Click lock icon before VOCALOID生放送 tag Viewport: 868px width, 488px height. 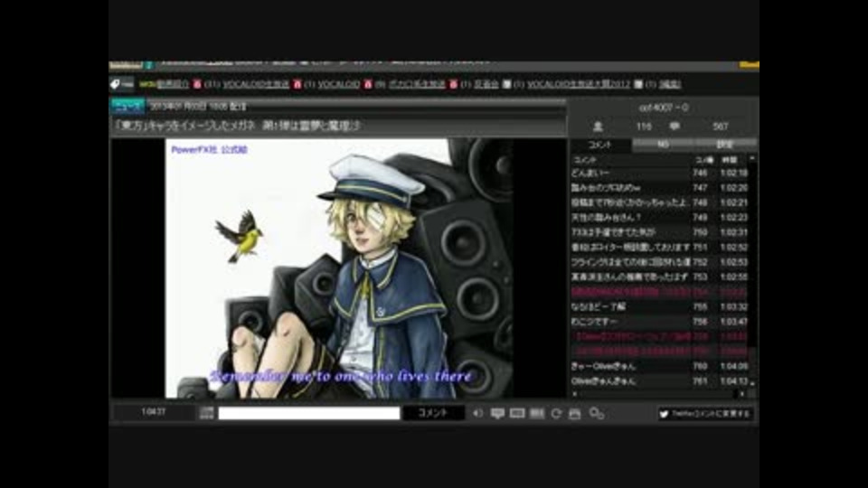tap(197, 85)
